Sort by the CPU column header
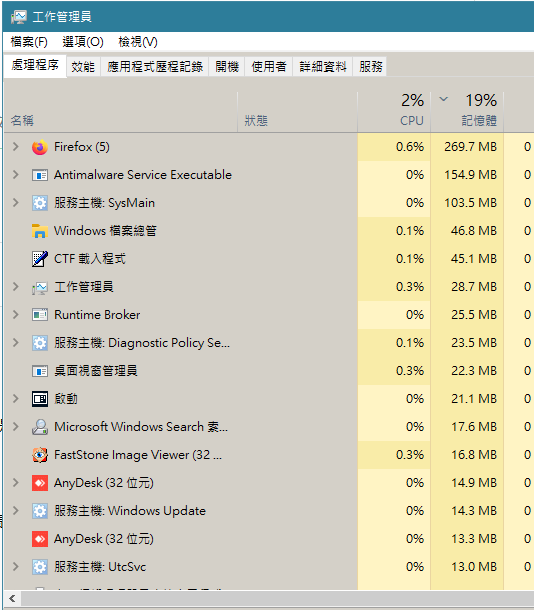The width and height of the screenshot is (534, 610). click(394, 112)
